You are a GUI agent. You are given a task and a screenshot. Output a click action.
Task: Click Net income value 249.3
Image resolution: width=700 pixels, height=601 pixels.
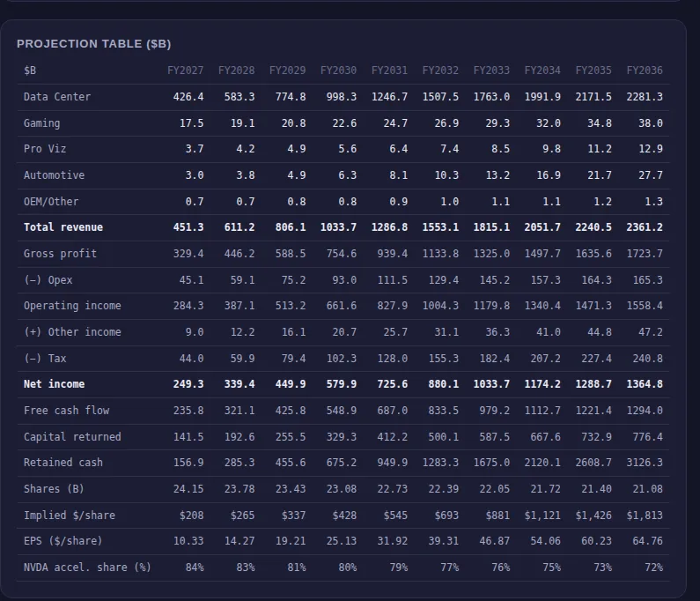[x=188, y=384]
